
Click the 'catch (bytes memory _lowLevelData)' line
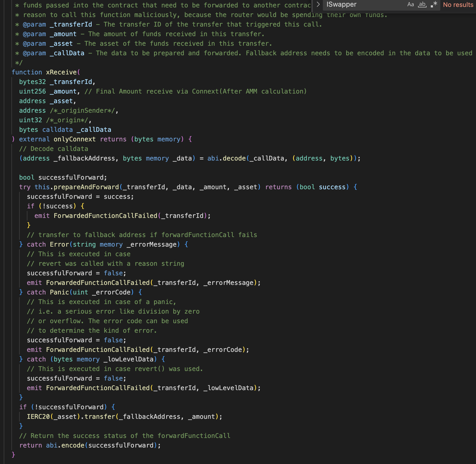click(92, 359)
